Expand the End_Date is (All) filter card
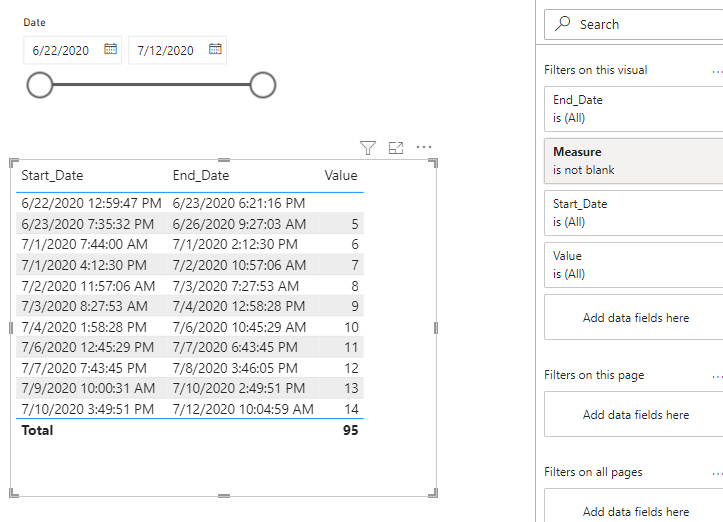The image size is (723, 522). tap(634, 109)
